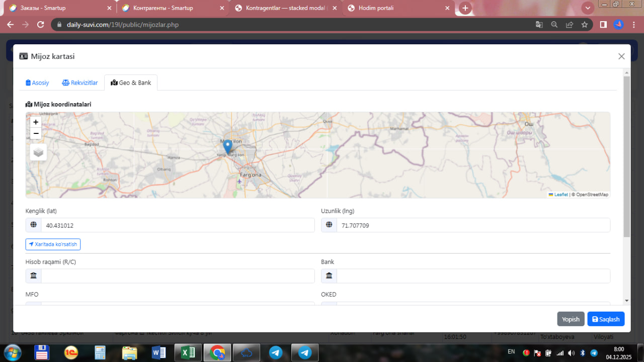Expand Chrome's tab search dropdown arrow
Screen dimensions: 644x362
point(588,8)
